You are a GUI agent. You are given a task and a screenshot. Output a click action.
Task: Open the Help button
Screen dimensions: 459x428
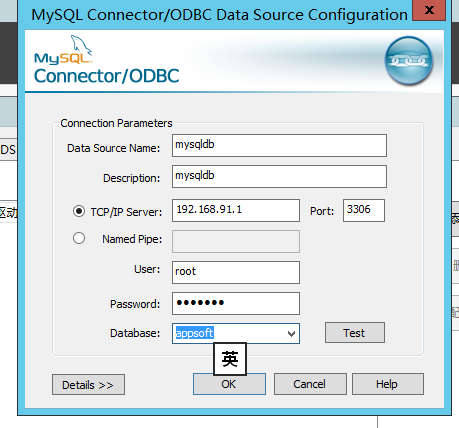tap(388, 384)
